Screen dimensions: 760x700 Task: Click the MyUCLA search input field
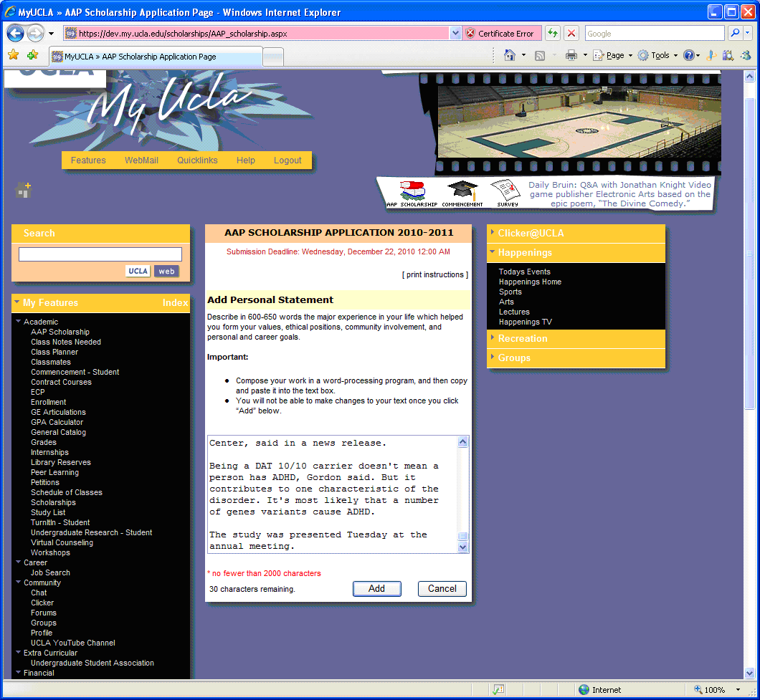(x=100, y=254)
